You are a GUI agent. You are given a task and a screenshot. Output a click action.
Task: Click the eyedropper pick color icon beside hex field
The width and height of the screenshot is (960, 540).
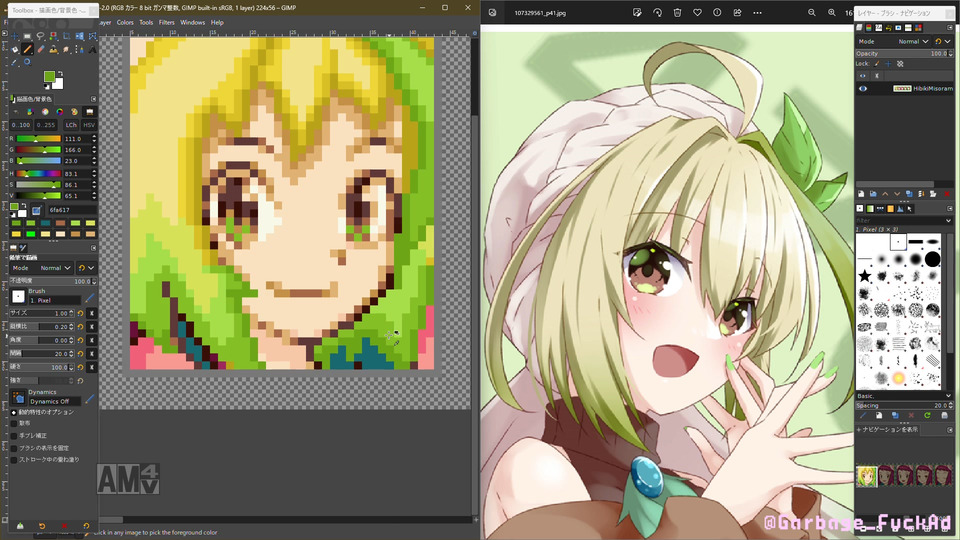pyautogui.click(x=36, y=210)
